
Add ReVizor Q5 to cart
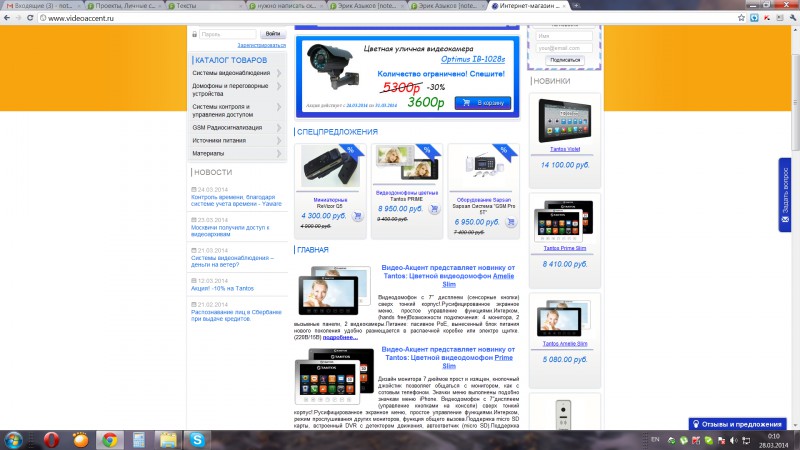pyautogui.click(x=358, y=216)
